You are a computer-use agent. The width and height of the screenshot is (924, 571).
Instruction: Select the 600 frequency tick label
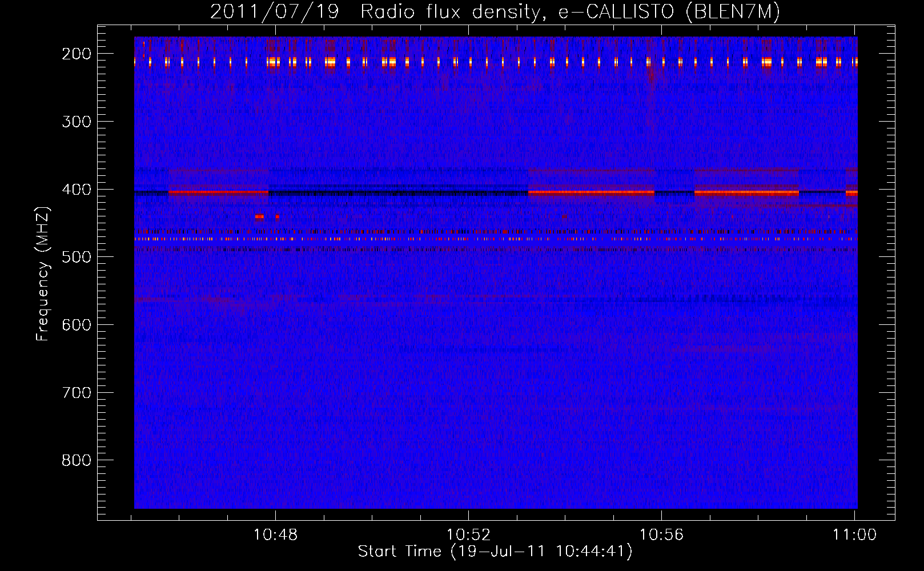(77, 325)
